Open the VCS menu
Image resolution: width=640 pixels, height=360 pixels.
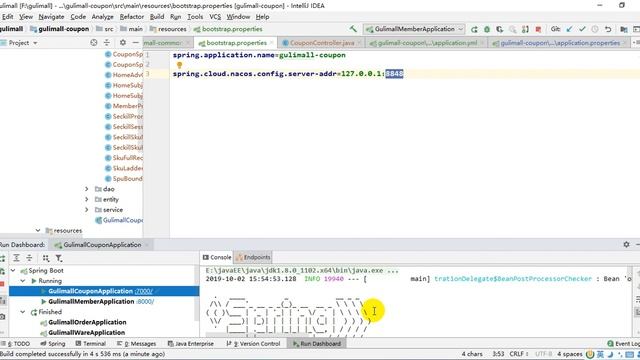215,17
